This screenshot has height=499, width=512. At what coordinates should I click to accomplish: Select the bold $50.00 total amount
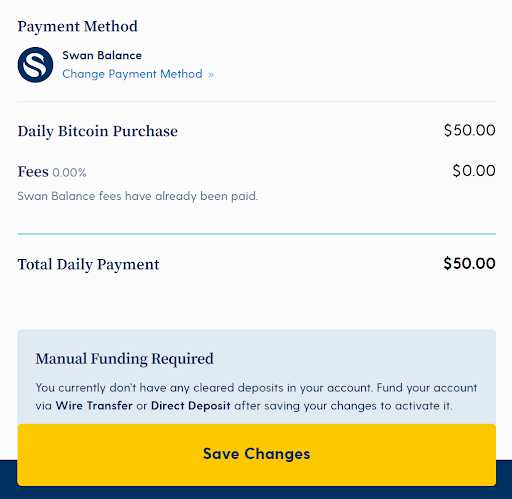[x=469, y=264]
